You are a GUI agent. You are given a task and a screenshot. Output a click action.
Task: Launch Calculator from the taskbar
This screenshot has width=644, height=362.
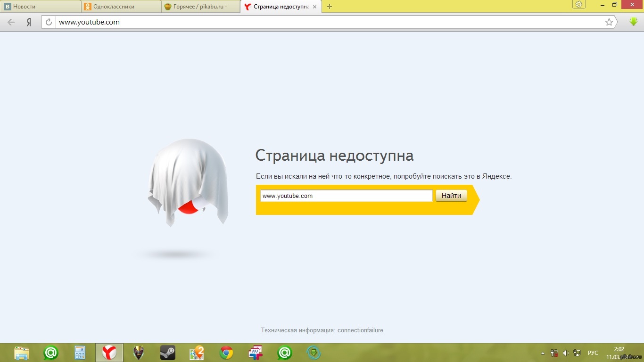coord(80,353)
